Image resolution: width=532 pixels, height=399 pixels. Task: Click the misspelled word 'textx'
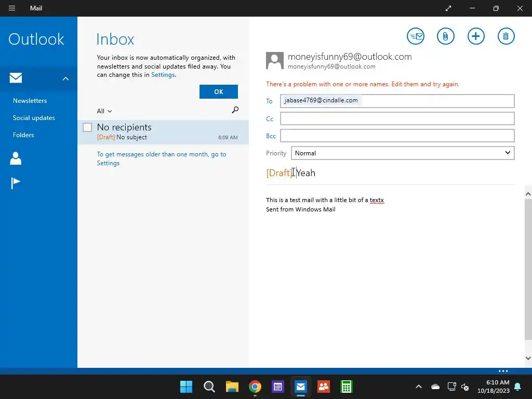(377, 200)
